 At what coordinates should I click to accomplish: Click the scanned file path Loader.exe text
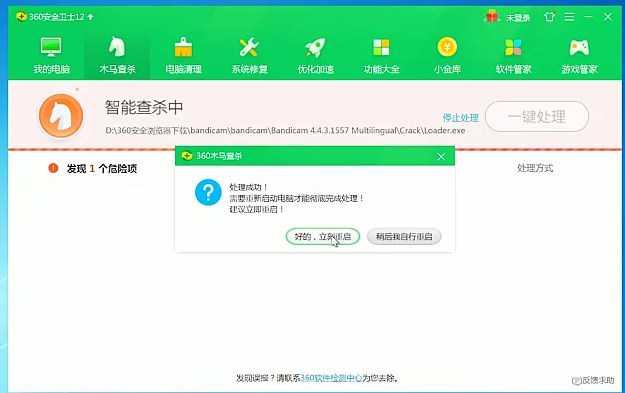(x=285, y=130)
